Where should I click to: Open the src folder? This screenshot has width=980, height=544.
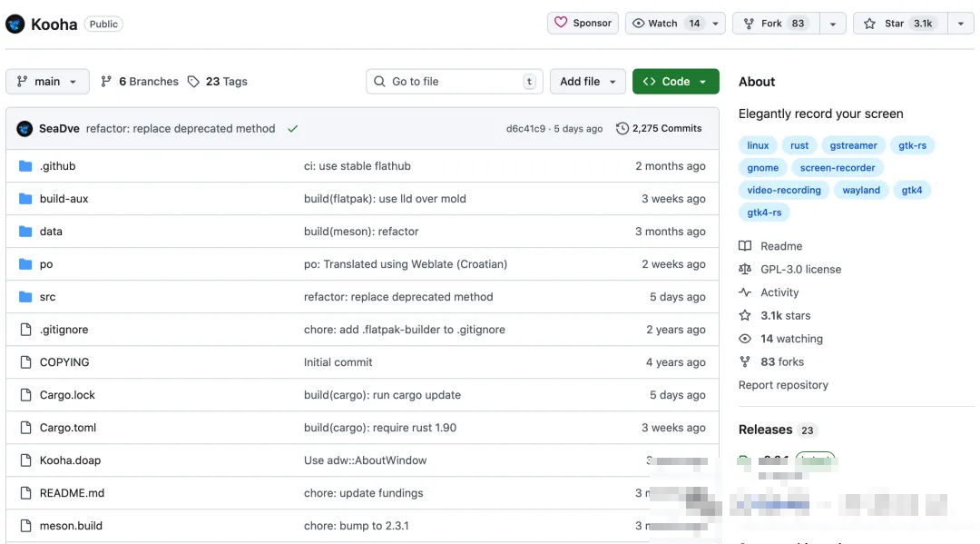click(x=47, y=296)
